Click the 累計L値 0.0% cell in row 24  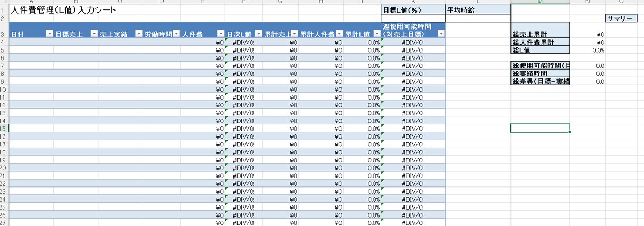point(362,199)
